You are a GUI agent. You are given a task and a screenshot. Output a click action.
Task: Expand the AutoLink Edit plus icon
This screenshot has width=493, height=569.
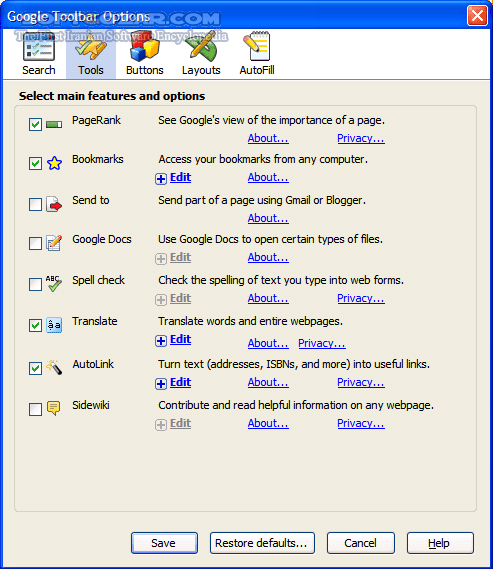tap(161, 383)
